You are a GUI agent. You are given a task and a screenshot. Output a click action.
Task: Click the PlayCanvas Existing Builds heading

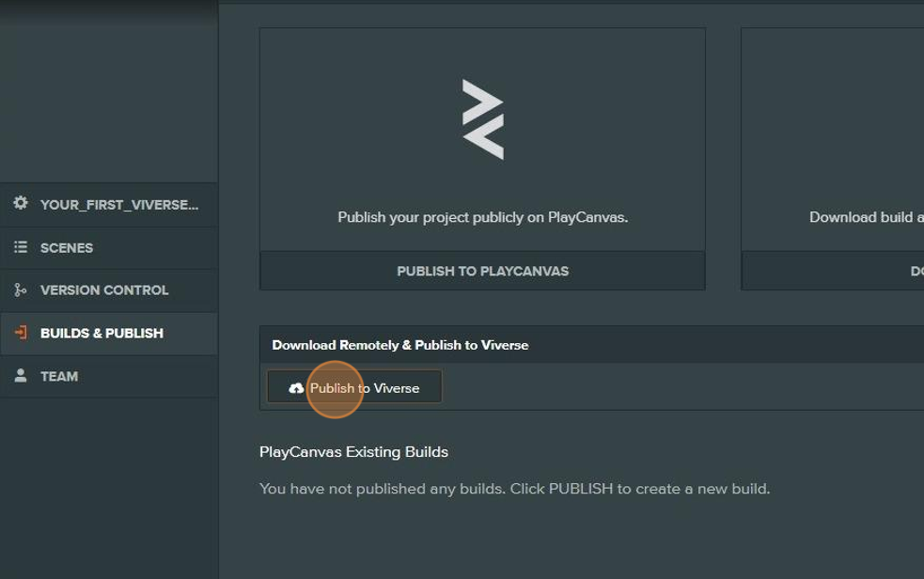tap(353, 452)
